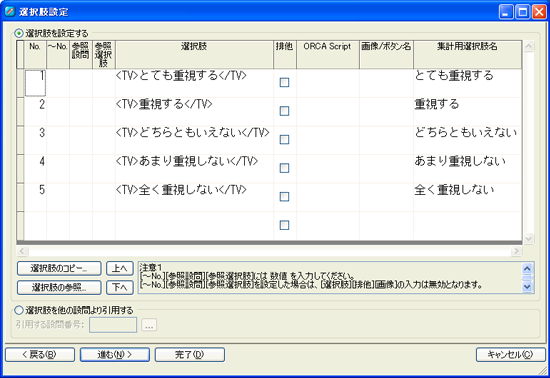Click 集計用選択肢名 cell あまり重視しない
The image size is (550, 378).
[x=468, y=169]
